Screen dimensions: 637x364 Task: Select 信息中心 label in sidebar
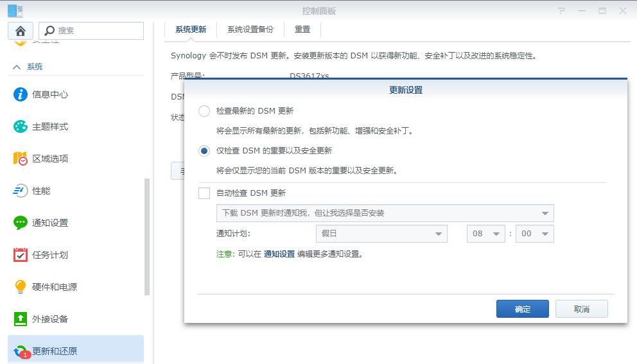(50, 94)
